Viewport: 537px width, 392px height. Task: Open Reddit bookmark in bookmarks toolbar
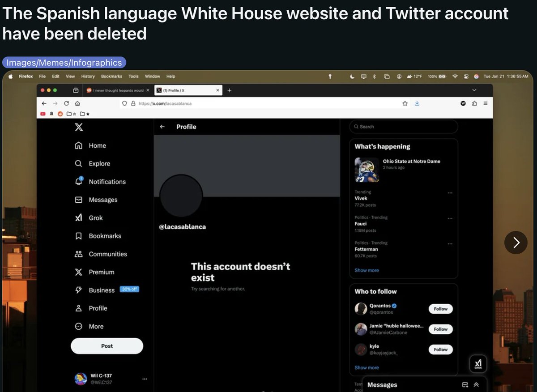(x=60, y=114)
